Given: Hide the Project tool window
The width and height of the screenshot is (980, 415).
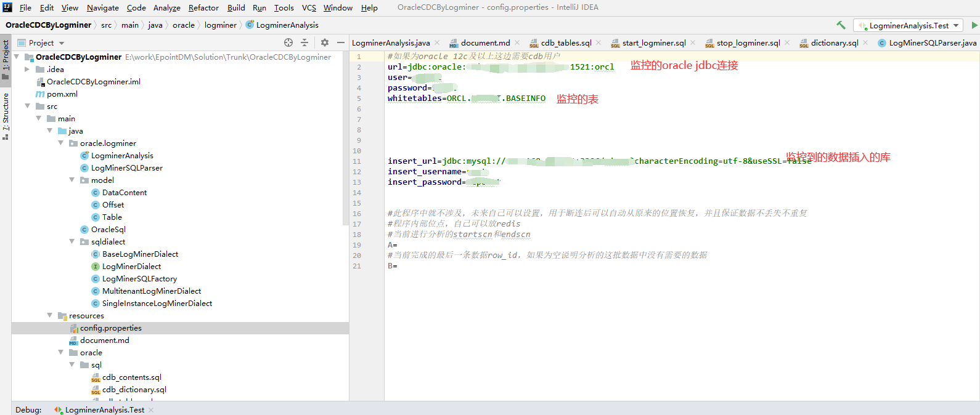Looking at the screenshot, I should tap(341, 42).
